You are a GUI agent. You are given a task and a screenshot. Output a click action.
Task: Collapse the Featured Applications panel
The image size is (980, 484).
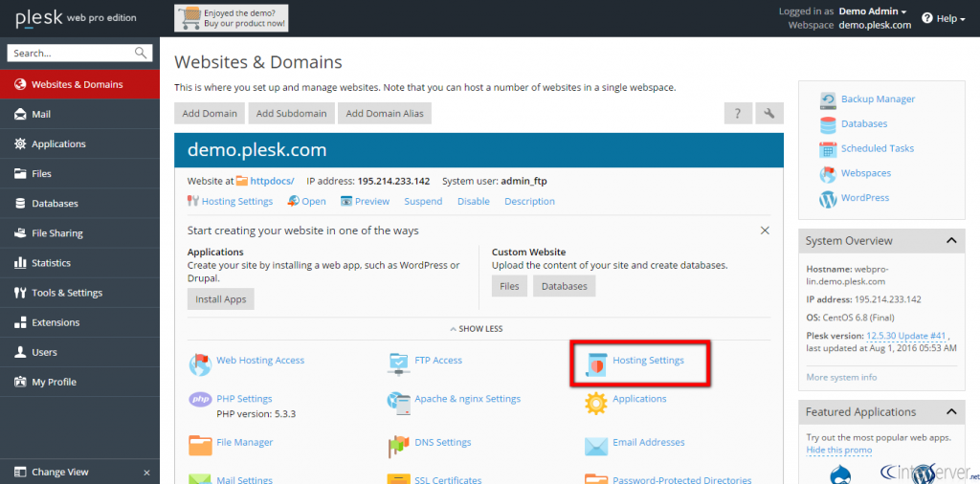click(x=950, y=411)
